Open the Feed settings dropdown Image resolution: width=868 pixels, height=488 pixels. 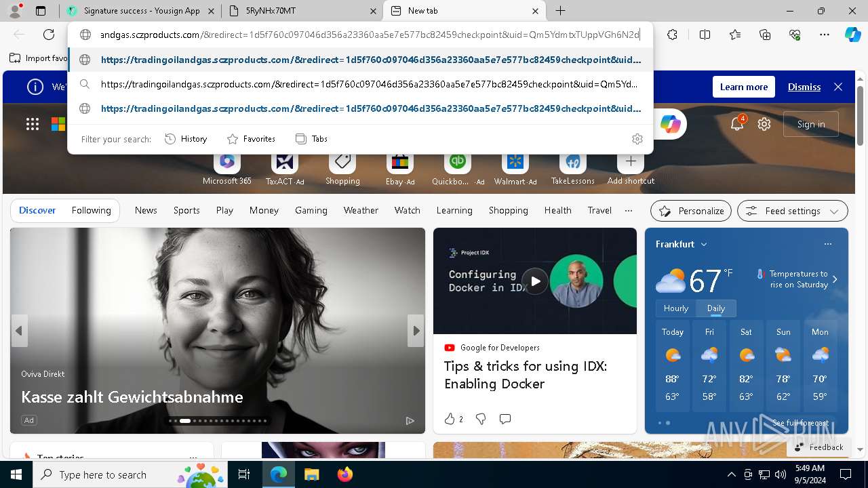pyautogui.click(x=793, y=211)
